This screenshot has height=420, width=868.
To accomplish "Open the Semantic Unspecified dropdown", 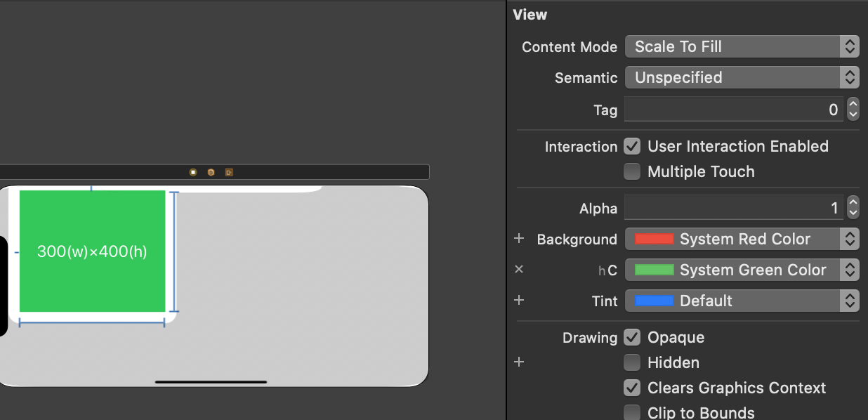I will pos(742,77).
